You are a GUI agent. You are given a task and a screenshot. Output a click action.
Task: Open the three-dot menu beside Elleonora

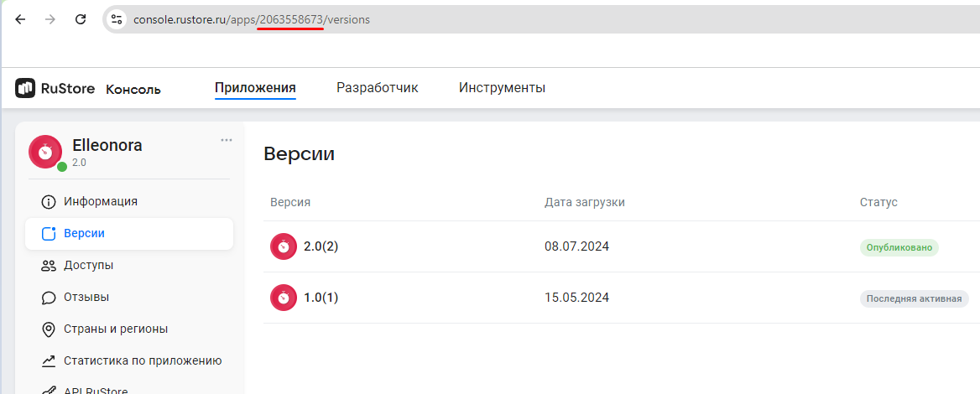tap(227, 140)
